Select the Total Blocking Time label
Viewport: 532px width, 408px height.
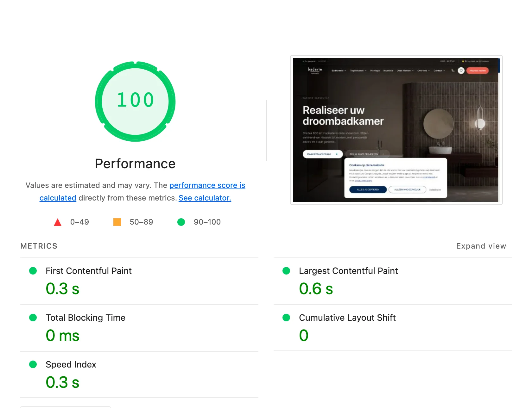pyautogui.click(x=85, y=318)
